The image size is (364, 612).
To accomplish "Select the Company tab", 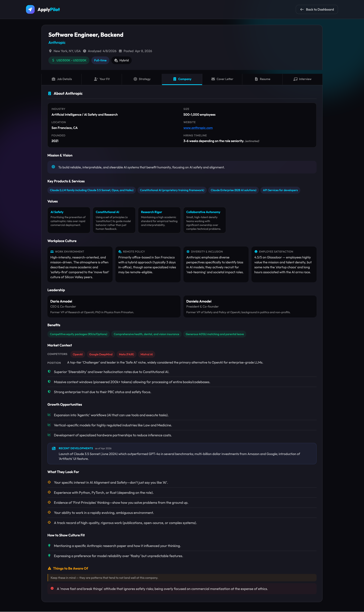I will (x=182, y=79).
